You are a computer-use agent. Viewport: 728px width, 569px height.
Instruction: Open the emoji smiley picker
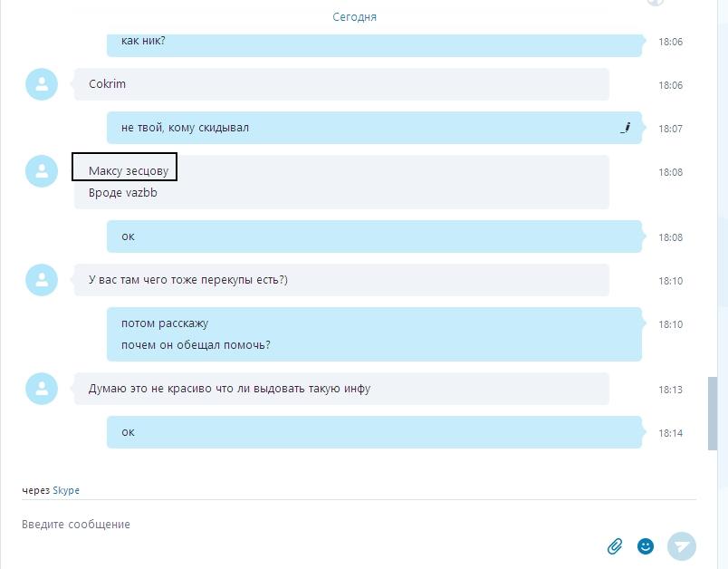pyautogui.click(x=646, y=546)
